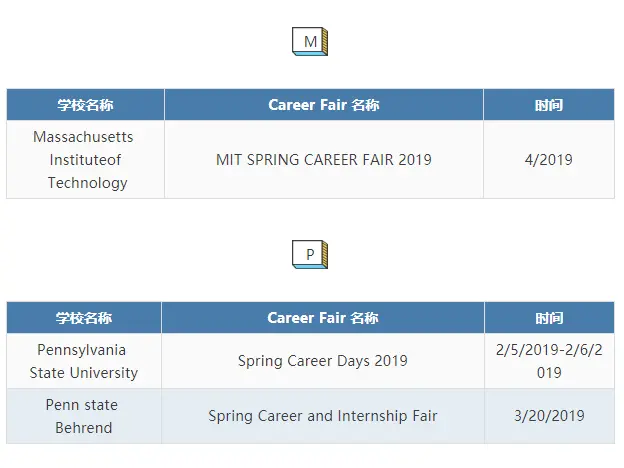Image resolution: width=624 pixels, height=468 pixels.
Task: Click first table's 时间 header
Action: 549,105
